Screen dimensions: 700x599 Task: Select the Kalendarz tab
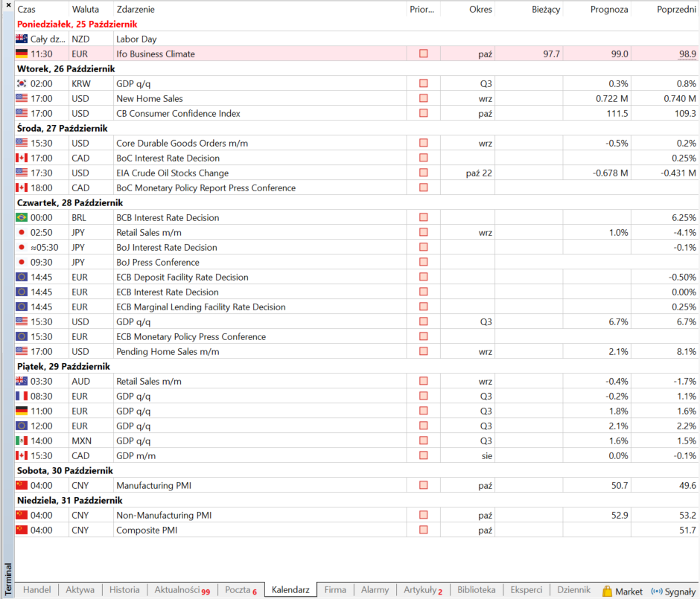tap(290, 589)
